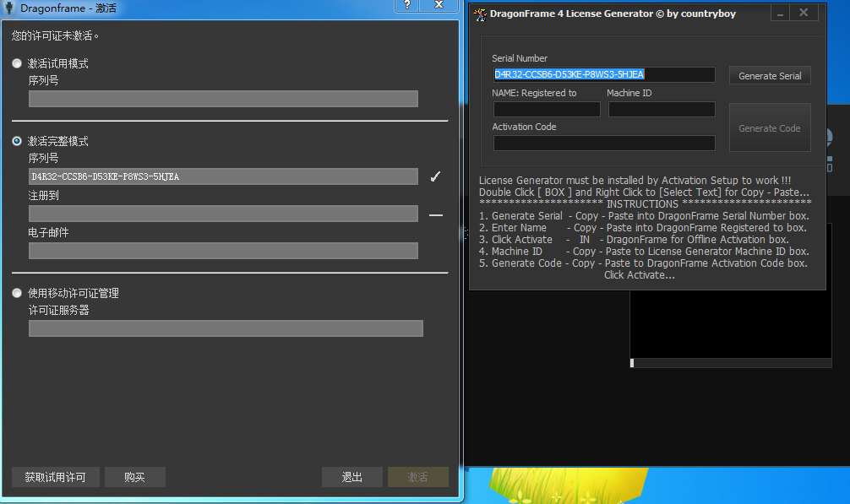Click the NAME: Registered to field
This screenshot has height=504, width=850.
[547, 110]
